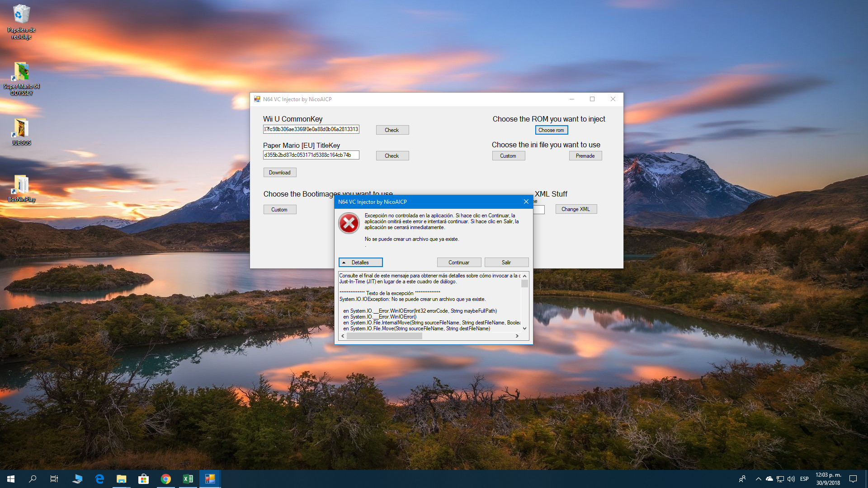Click the 'Texto de la excepción' heading line
The width and height of the screenshot is (868, 488).
tap(390, 293)
